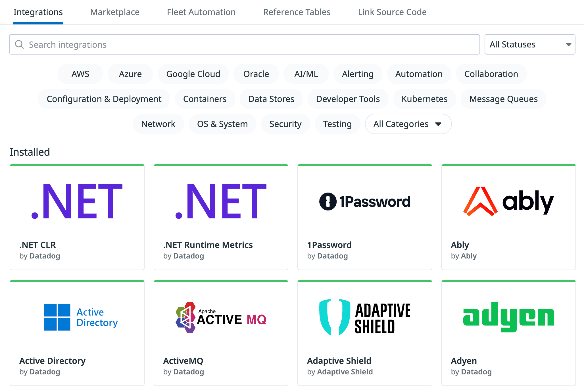Toggle the Security category filter
The width and height of the screenshot is (584, 392).
click(285, 124)
